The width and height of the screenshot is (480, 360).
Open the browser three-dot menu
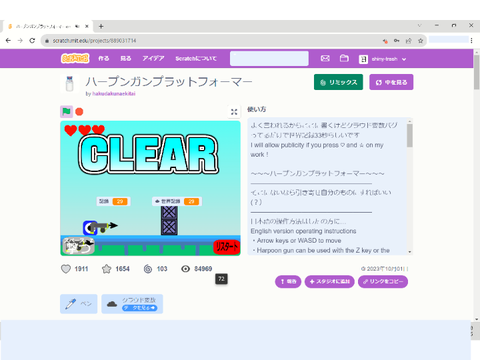coord(471,41)
